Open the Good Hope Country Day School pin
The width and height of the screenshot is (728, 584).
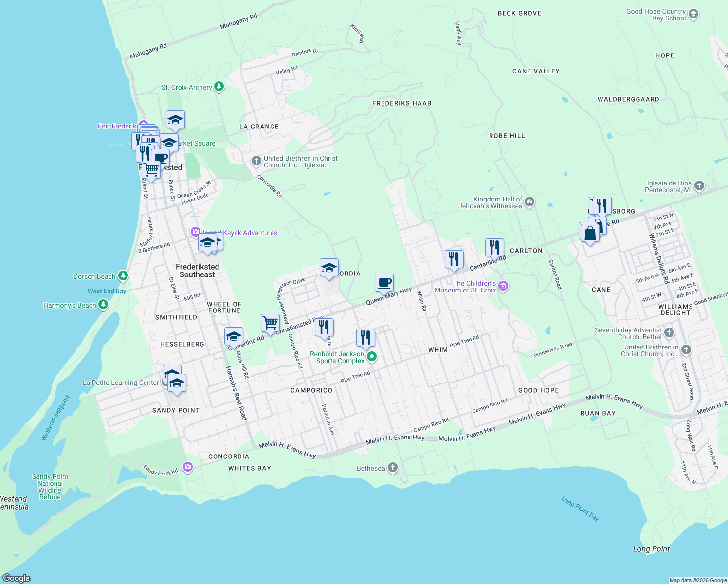point(693,14)
